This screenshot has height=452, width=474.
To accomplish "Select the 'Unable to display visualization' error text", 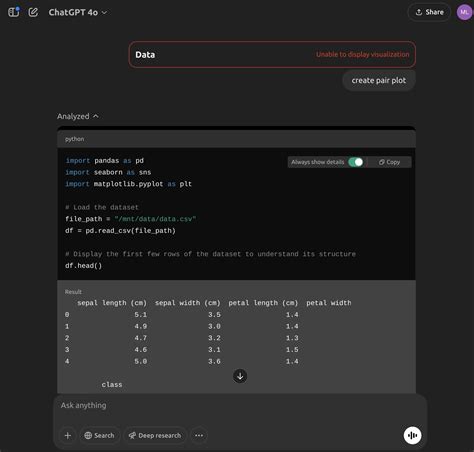I will point(362,54).
